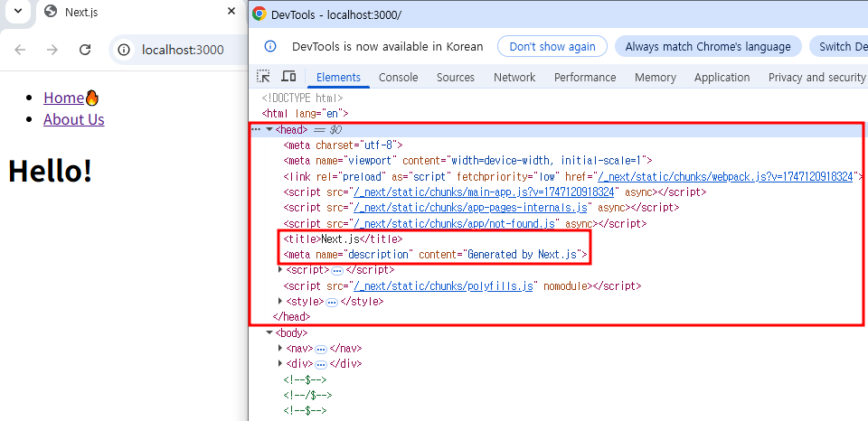
Task: Switch to the Performance tab
Action: 585,78
